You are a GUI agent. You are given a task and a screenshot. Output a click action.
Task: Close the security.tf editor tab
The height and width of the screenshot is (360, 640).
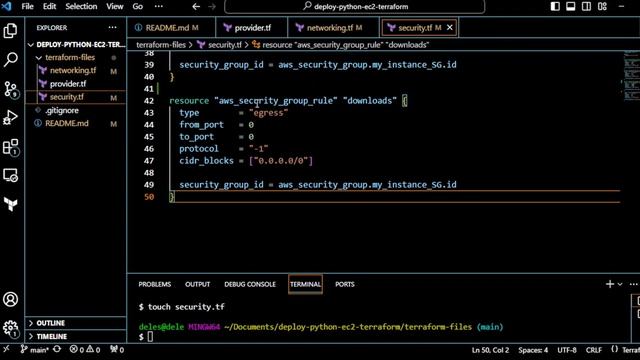point(449,27)
